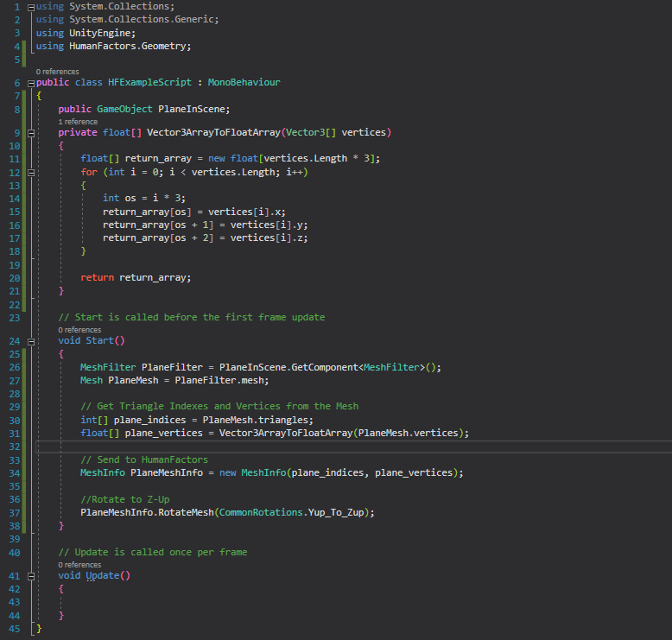Click the red 'return' keyword on line 20
Viewport: 672px width, 640px height.
click(x=98, y=278)
